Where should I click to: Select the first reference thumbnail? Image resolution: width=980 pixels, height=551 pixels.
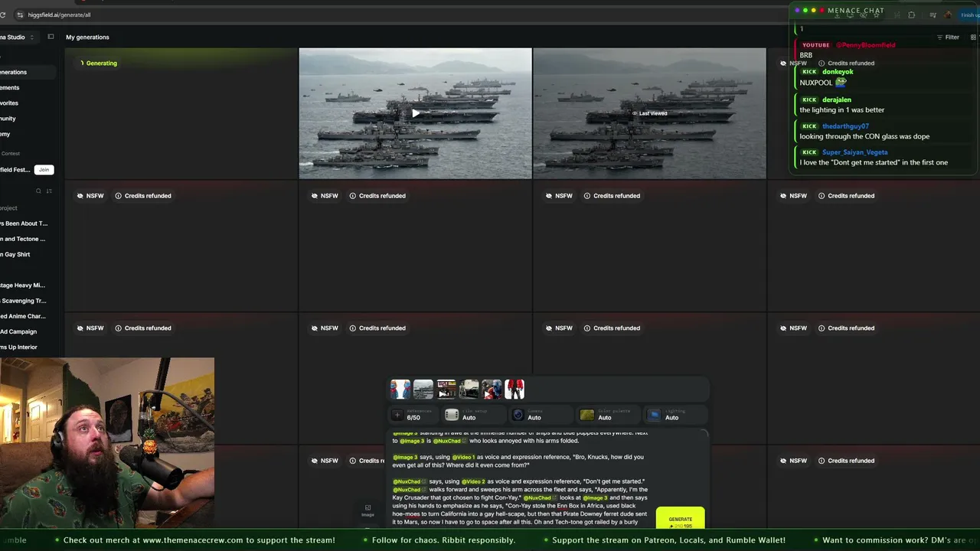point(400,390)
